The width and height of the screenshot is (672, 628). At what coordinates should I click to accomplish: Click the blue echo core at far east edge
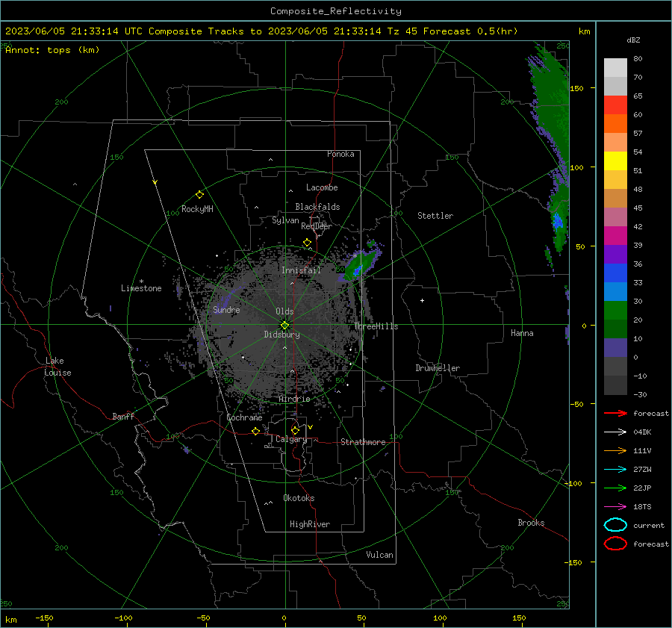coord(557,222)
